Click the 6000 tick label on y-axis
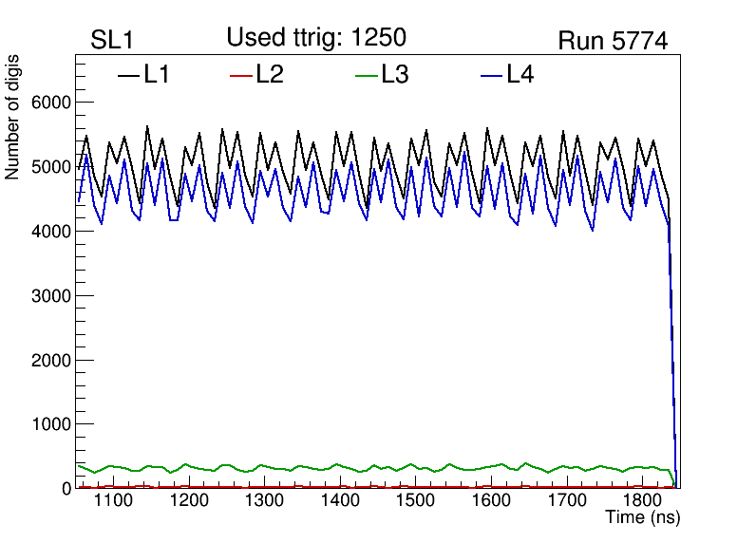The height and width of the screenshot is (543, 756). coord(47,103)
